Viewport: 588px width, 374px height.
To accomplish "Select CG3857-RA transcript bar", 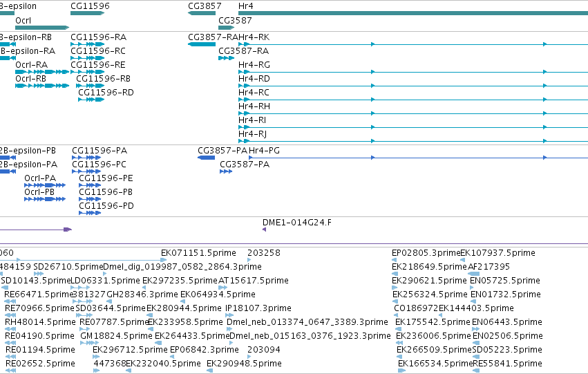I will click(x=202, y=44).
